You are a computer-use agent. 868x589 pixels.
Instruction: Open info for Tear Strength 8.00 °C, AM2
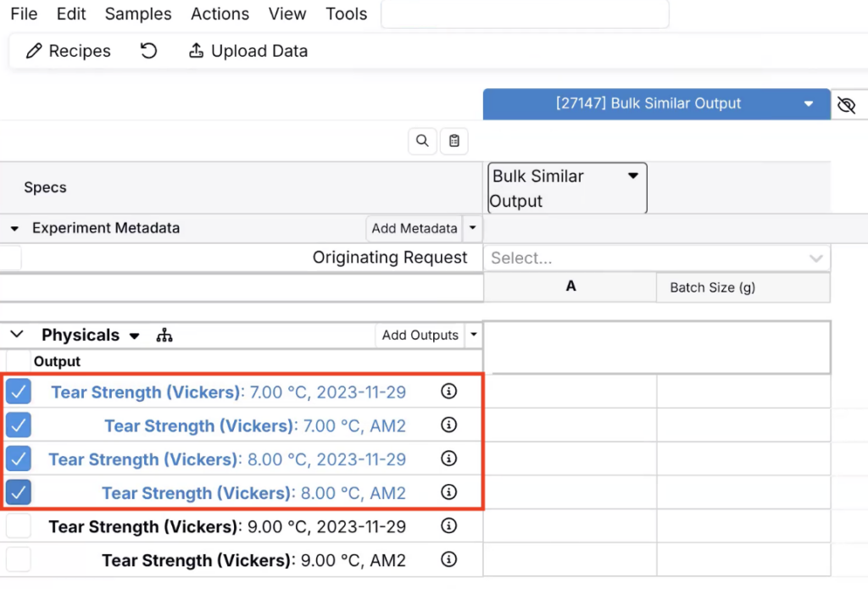(x=449, y=492)
